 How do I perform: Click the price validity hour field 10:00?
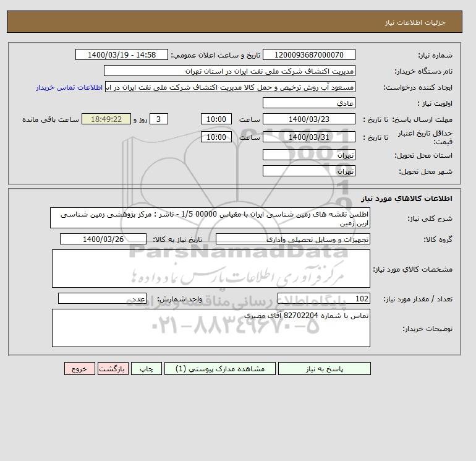[216, 137]
